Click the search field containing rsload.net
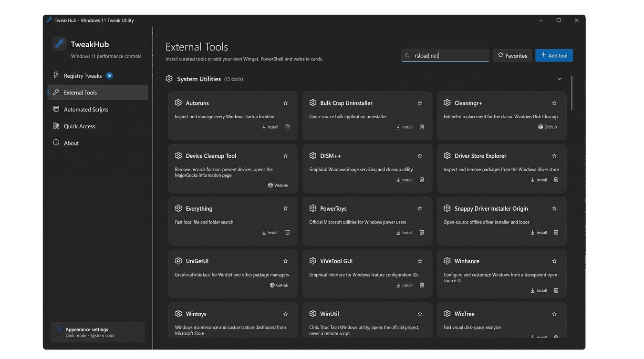Screen dimensions: 644x359 pos(445,55)
